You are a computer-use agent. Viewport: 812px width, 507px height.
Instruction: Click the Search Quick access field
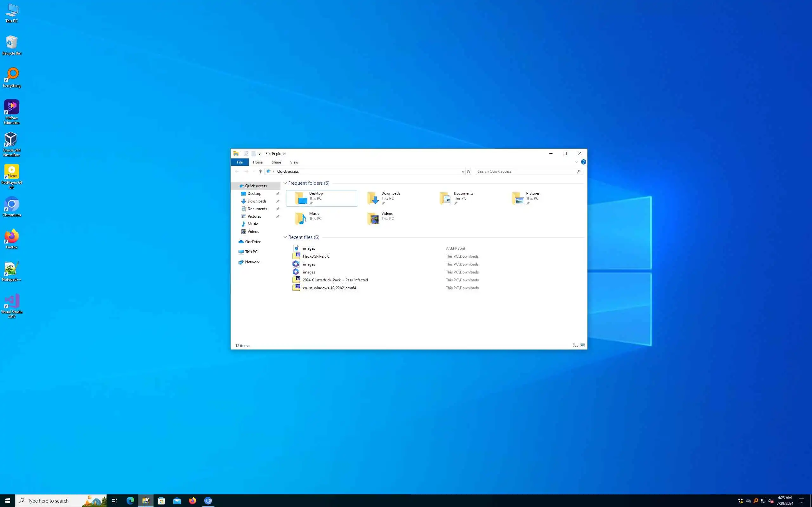pyautogui.click(x=525, y=171)
